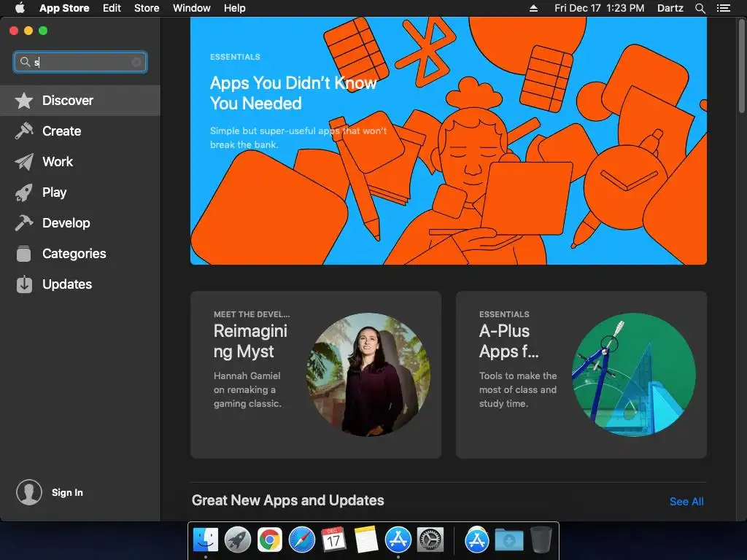The height and width of the screenshot is (560, 747).
Task: Click the Develop hammer icon
Action: 24,223
